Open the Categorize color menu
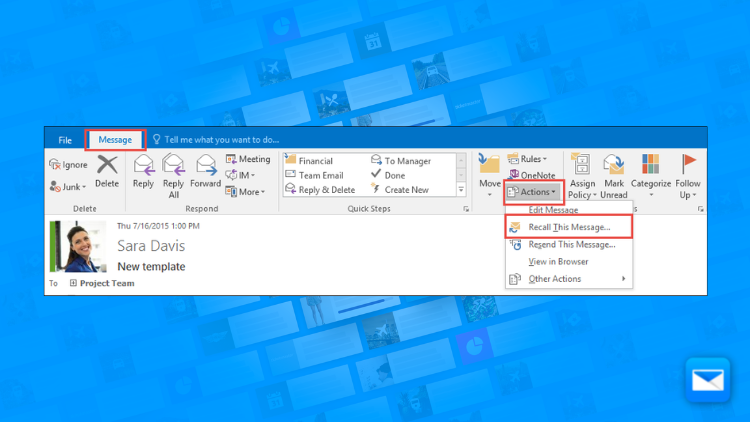The height and width of the screenshot is (422, 750). click(x=651, y=176)
